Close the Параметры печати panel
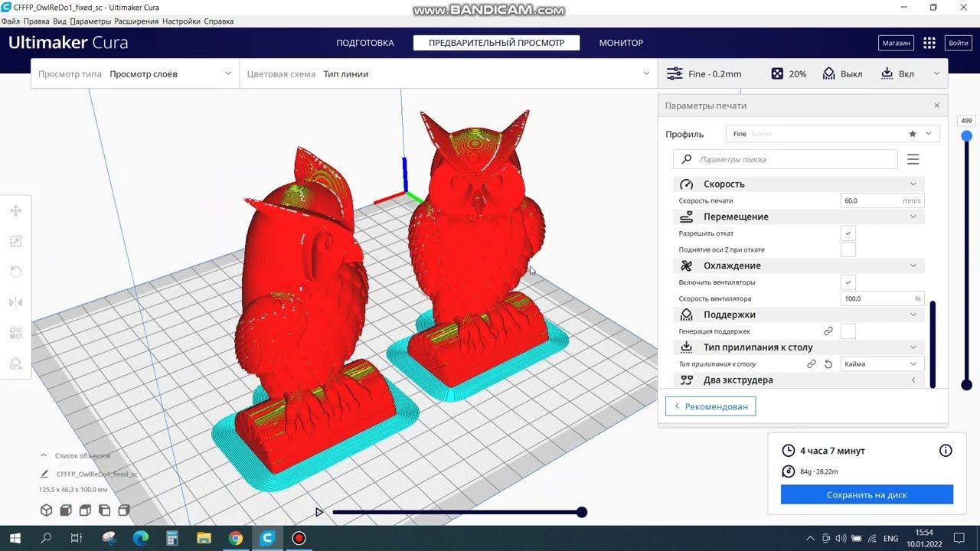 tap(936, 106)
